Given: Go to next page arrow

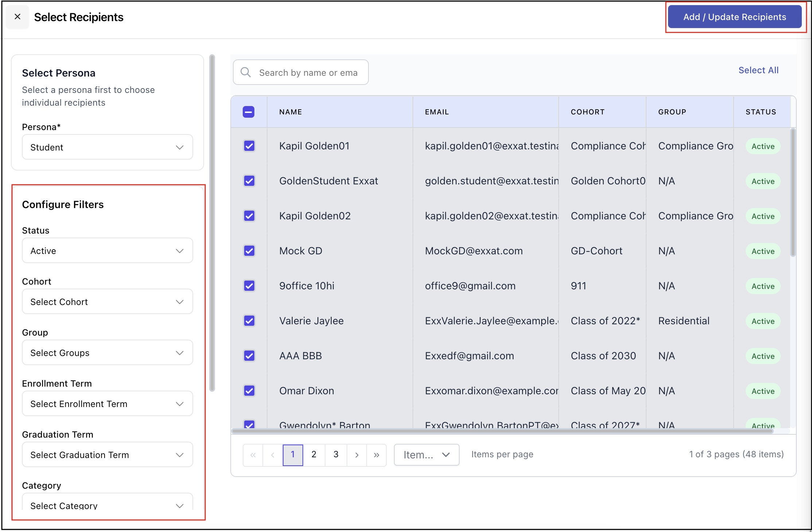Looking at the screenshot, I should point(357,455).
